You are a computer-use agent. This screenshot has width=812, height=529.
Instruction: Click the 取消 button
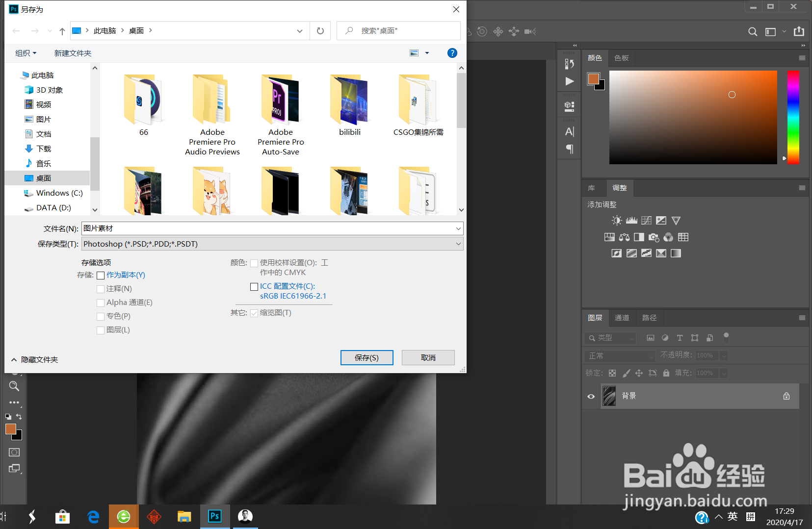pos(428,358)
